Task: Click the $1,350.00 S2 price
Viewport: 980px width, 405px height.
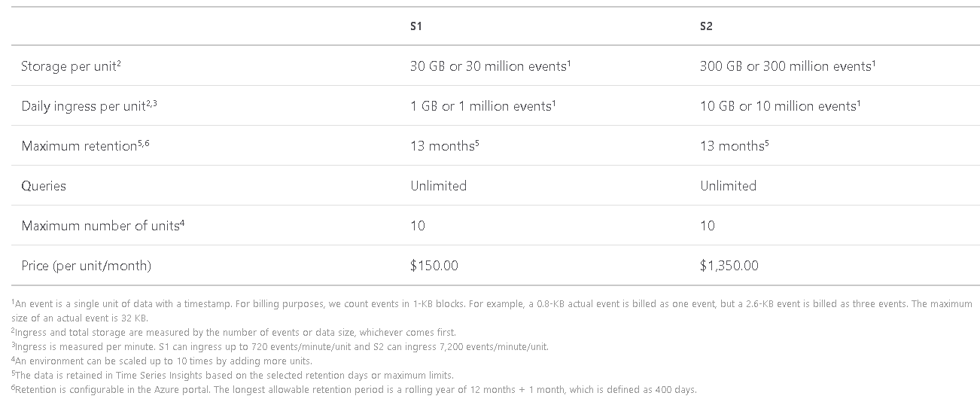Action: tap(729, 266)
